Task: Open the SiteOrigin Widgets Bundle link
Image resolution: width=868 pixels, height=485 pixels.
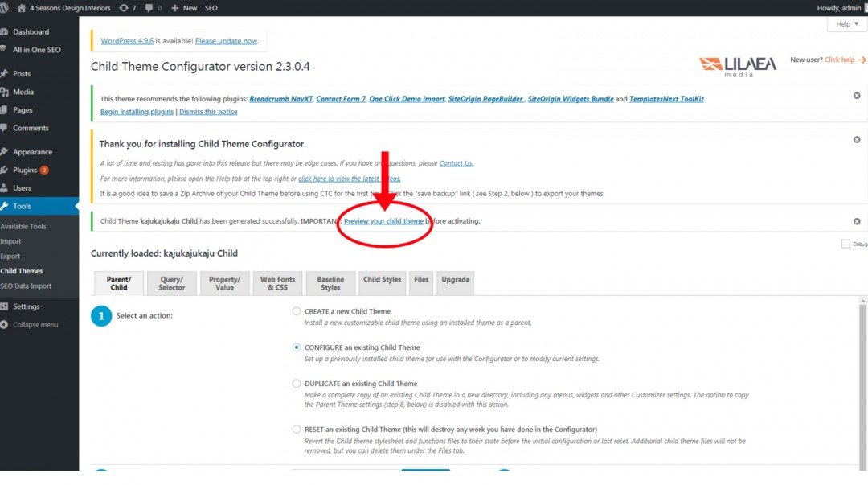Action: point(571,99)
